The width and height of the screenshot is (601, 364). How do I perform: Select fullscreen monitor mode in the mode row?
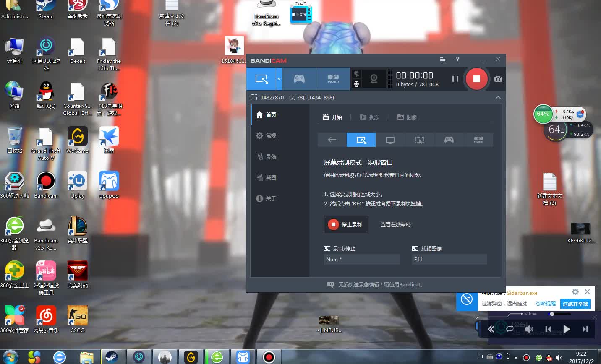pos(390,140)
